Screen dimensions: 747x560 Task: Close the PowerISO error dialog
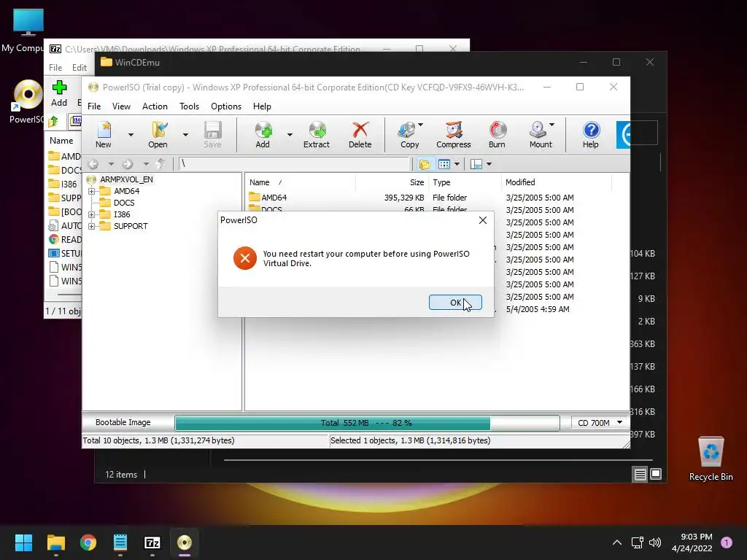point(483,220)
